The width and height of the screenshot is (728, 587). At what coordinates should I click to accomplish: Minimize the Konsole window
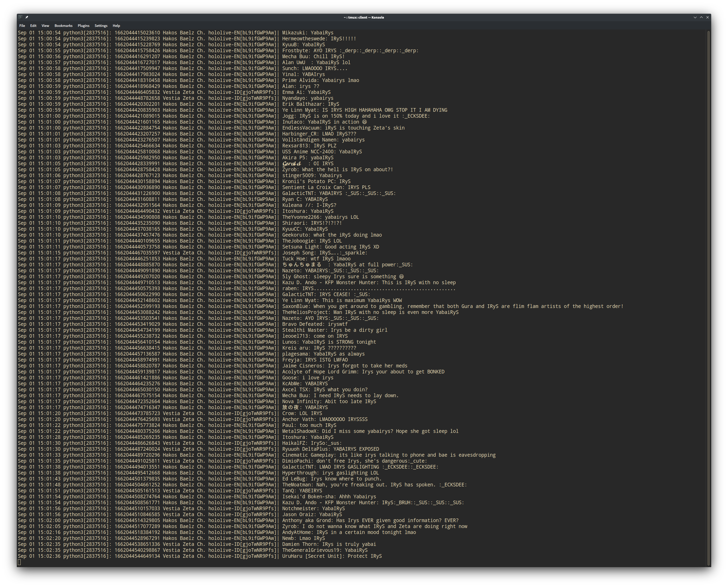[695, 17]
